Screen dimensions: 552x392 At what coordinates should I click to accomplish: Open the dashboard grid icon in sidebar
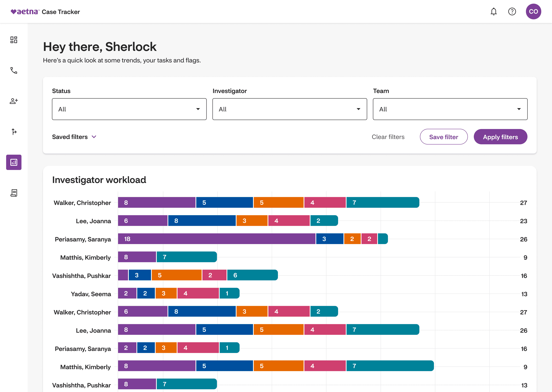(x=14, y=40)
